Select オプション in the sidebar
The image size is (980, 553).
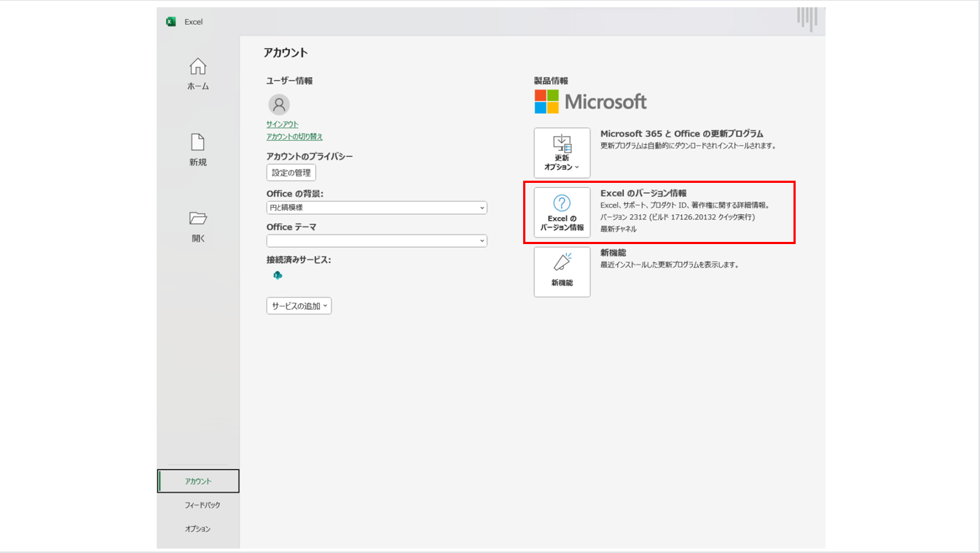198,529
